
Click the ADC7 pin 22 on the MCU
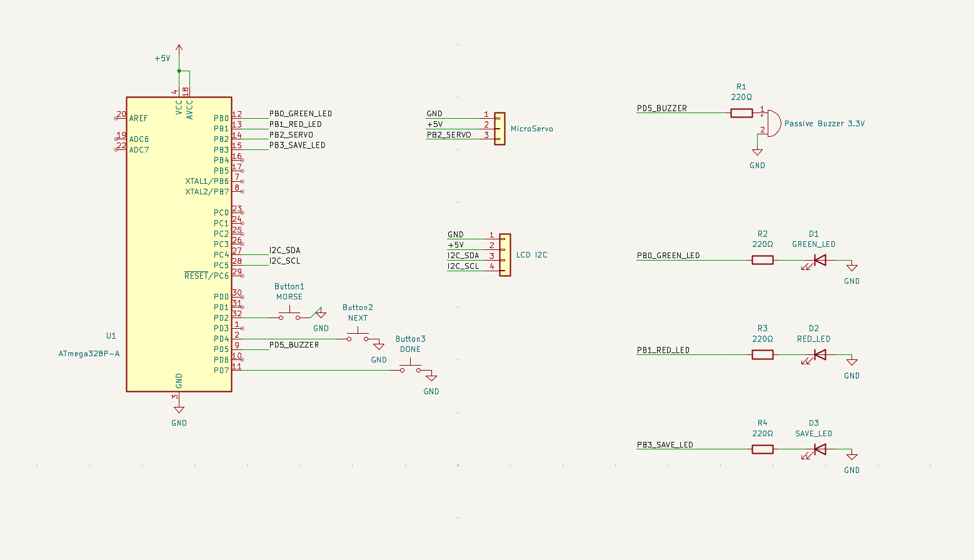tap(121, 148)
